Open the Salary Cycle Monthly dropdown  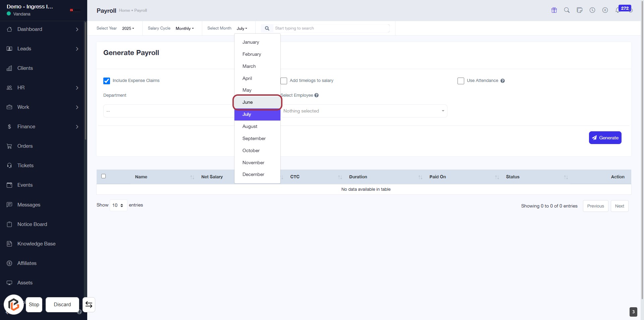[184, 29]
